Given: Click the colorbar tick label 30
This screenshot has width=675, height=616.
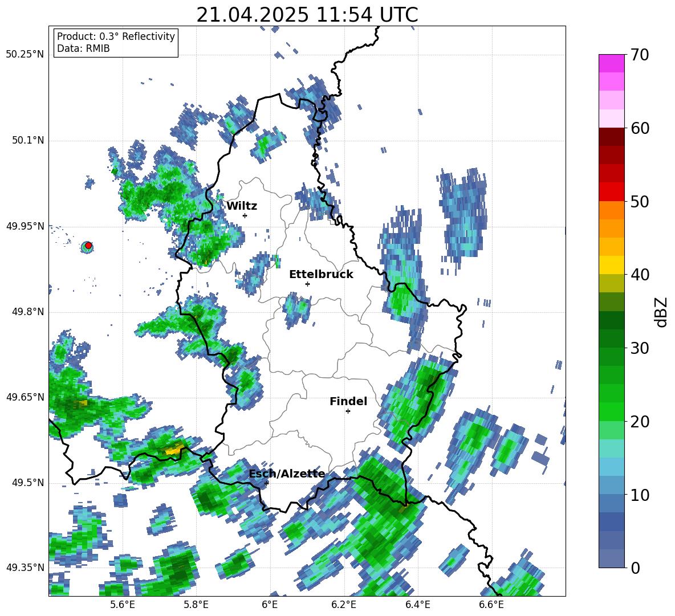Looking at the screenshot, I should (640, 348).
